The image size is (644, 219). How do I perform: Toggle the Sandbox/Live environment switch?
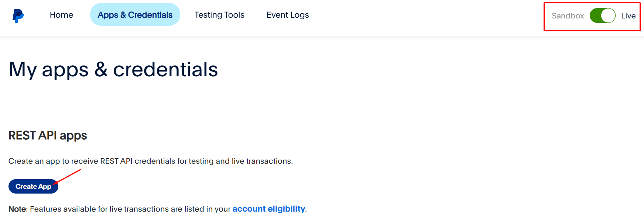pos(602,15)
